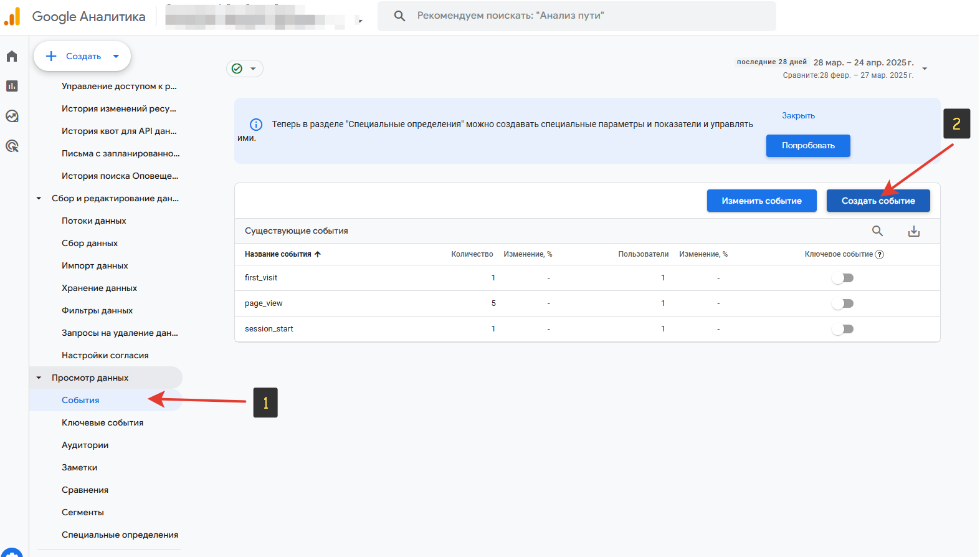Click the green check status icon

click(237, 69)
